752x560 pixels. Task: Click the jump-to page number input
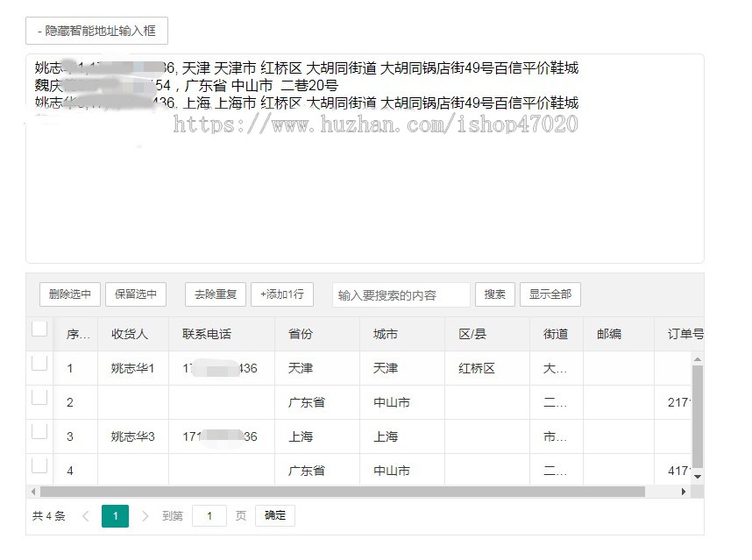(x=209, y=516)
